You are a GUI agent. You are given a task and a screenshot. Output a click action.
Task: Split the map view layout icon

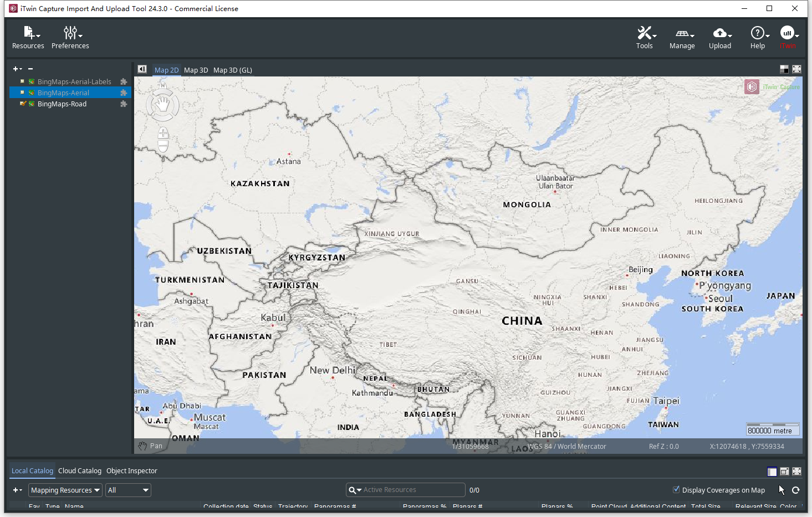click(784, 69)
